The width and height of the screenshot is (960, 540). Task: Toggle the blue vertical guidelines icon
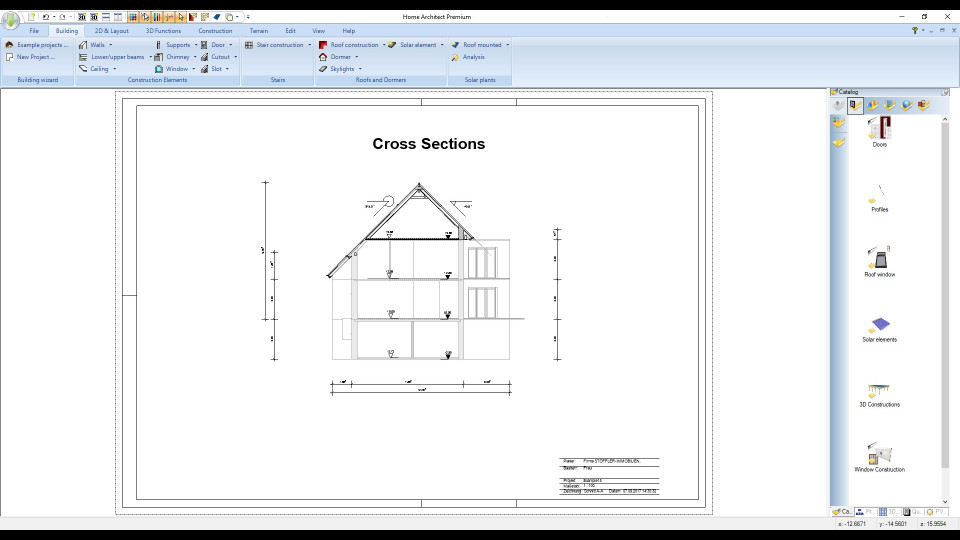(157, 17)
